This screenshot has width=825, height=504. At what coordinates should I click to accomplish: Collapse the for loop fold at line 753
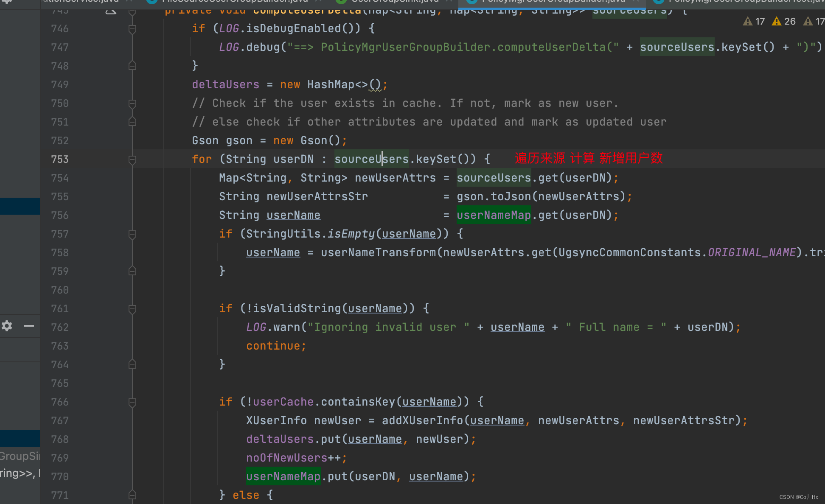coord(132,160)
